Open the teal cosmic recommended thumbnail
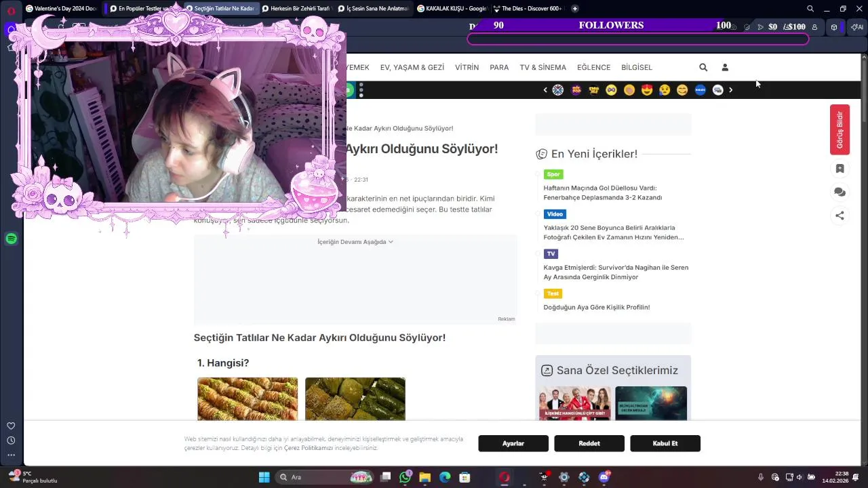This screenshot has height=488, width=868. point(651,403)
